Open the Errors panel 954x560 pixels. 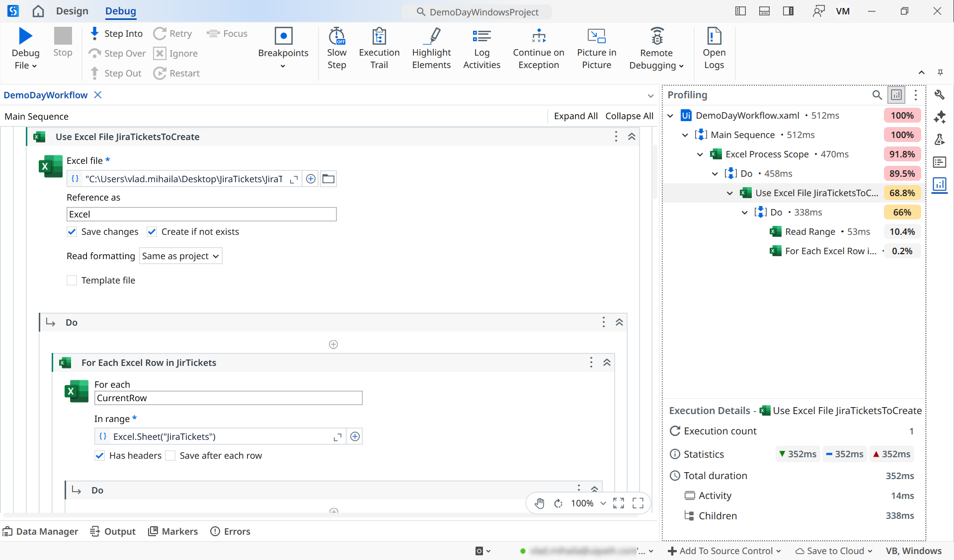[x=230, y=532]
